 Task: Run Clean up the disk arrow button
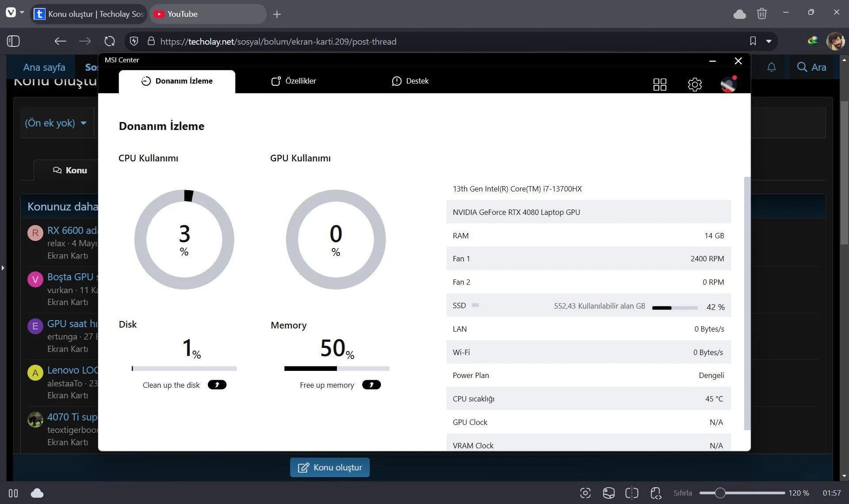click(217, 385)
